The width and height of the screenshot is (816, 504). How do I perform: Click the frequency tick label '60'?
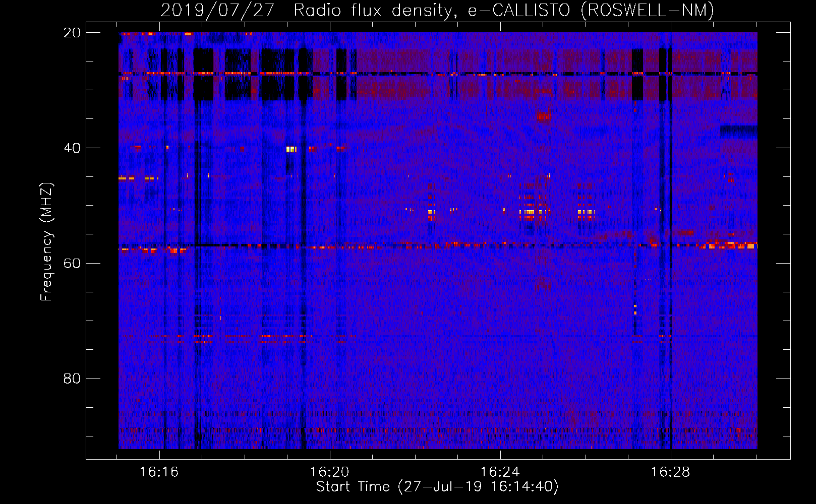coord(72,264)
